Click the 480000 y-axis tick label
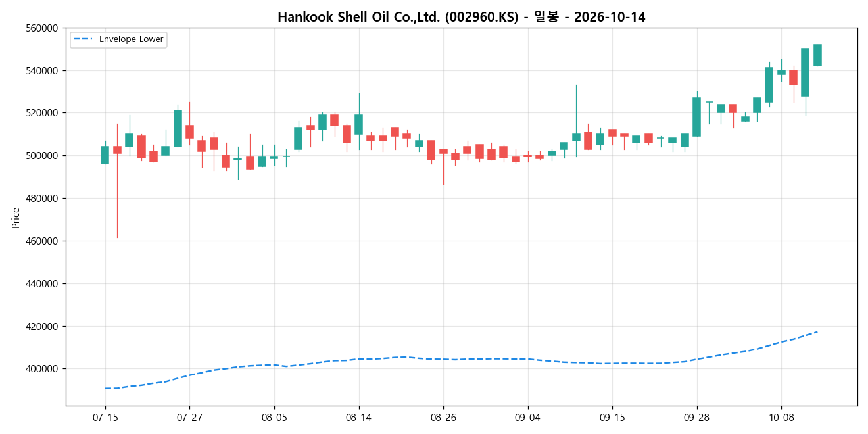Image resolution: width=868 pixels, height=434 pixels. (x=41, y=199)
